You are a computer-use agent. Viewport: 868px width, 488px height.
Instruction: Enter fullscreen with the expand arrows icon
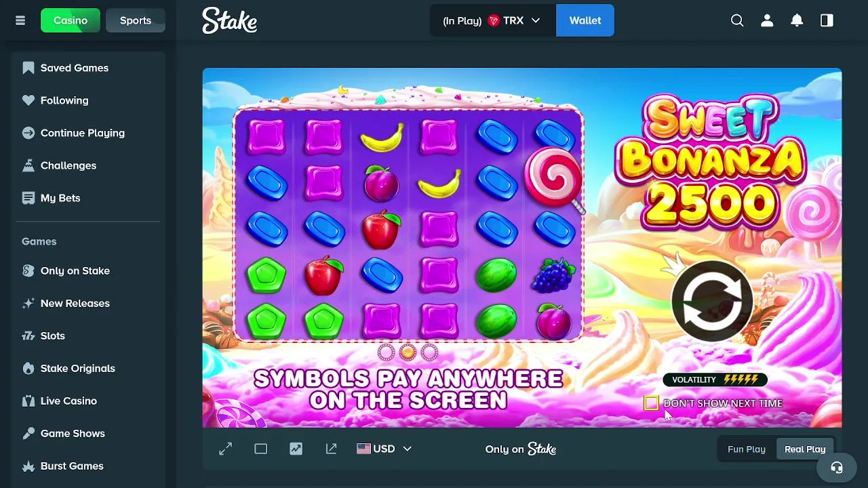point(225,449)
